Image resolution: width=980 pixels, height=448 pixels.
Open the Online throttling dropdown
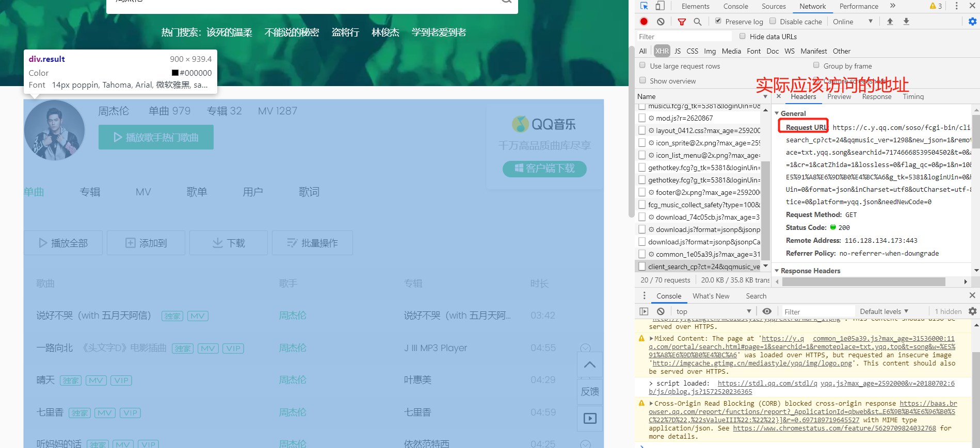[853, 22]
